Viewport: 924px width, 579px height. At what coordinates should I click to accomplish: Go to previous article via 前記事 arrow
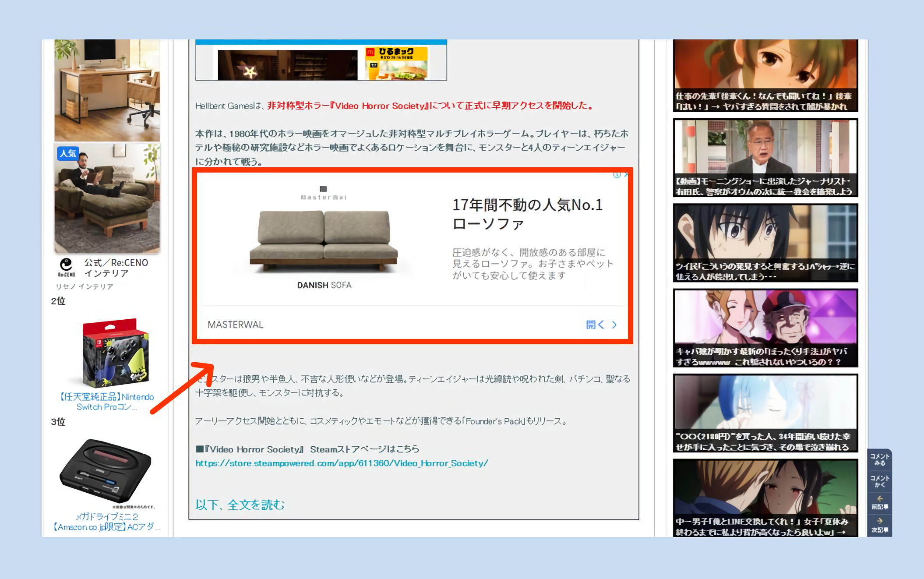(x=880, y=502)
